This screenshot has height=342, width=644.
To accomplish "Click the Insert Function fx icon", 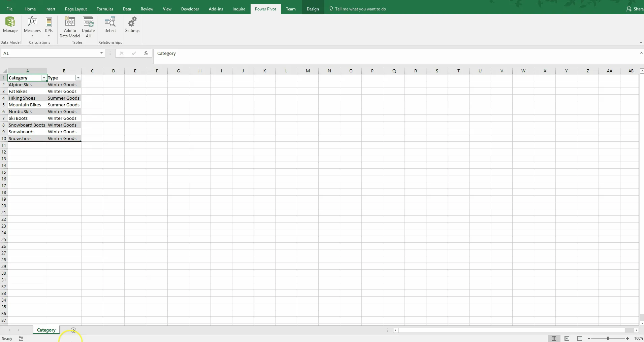I will pos(146,53).
